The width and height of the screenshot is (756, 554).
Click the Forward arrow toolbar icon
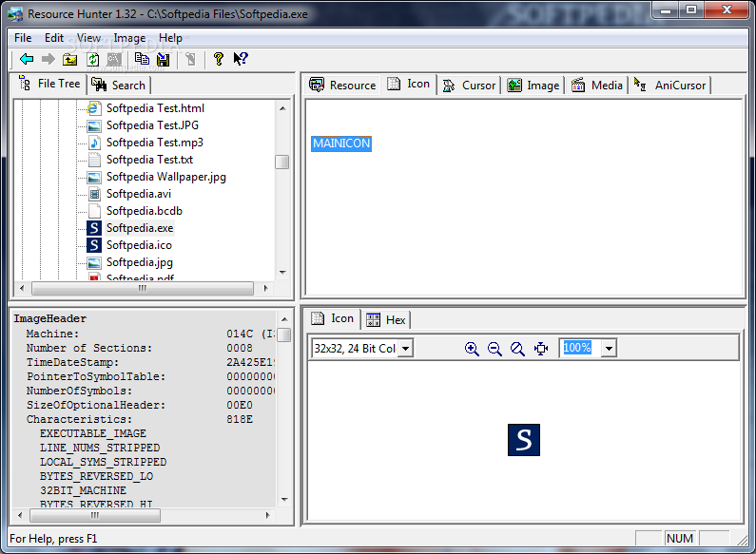coord(48,59)
